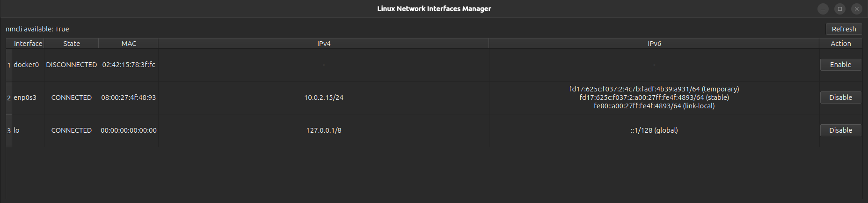Viewport: 868px width, 203px height.
Task: Sort by the State column header
Action: (72, 44)
